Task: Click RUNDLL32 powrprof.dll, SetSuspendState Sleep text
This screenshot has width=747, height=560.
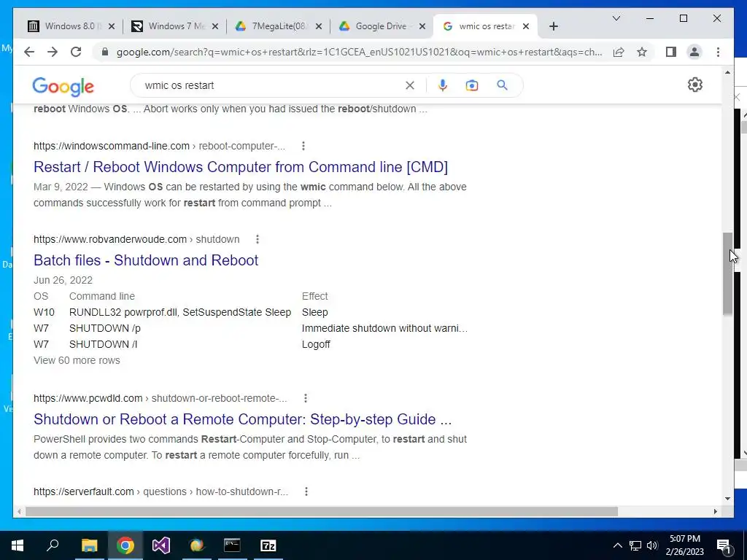Action: [180, 312]
